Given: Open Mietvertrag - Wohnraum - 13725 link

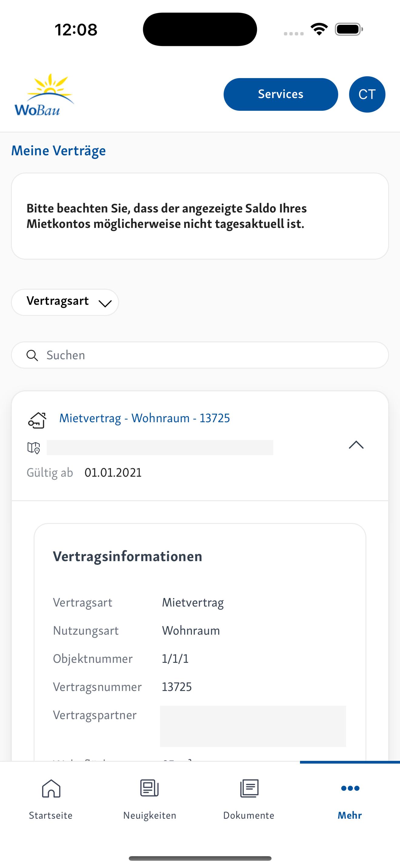Looking at the screenshot, I should coord(145,418).
